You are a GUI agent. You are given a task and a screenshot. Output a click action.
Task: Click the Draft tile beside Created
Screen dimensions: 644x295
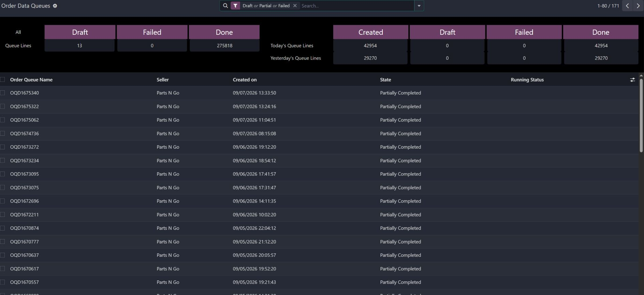point(448,32)
